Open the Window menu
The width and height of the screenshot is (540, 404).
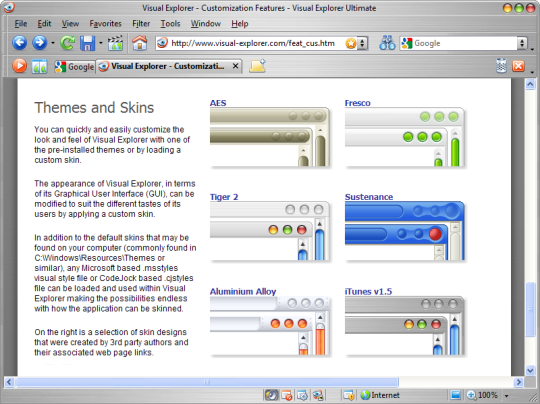click(x=206, y=24)
